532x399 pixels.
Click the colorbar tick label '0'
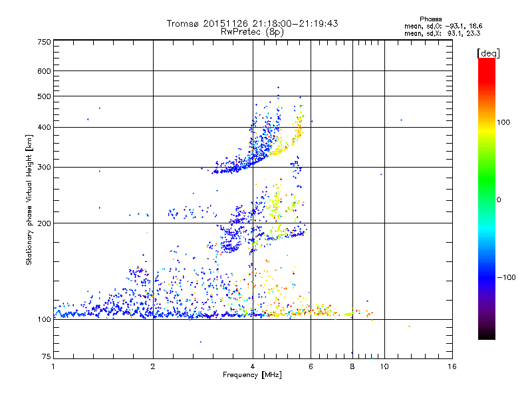click(x=499, y=200)
